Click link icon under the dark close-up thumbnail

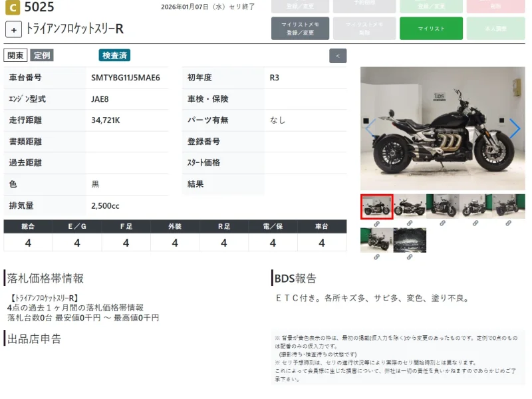[x=410, y=257]
